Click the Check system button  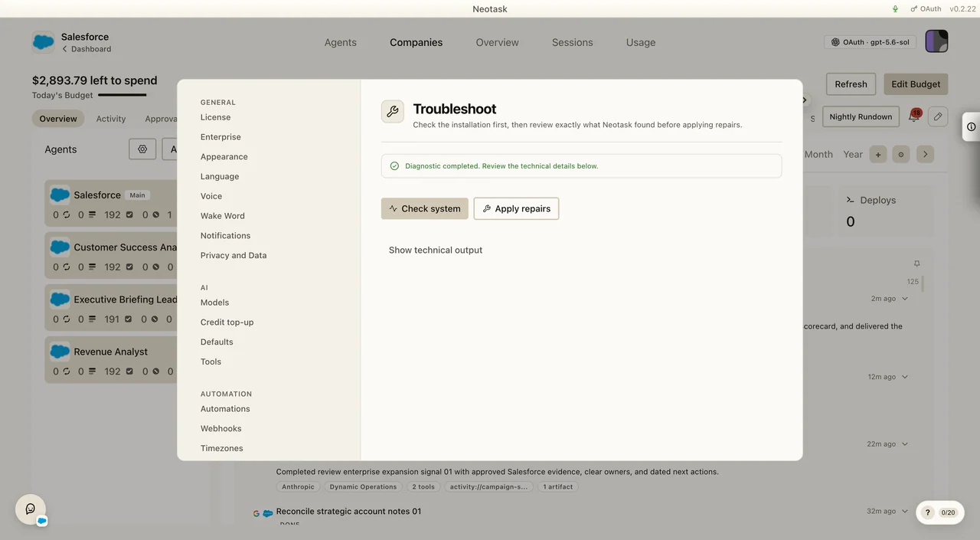pos(425,208)
